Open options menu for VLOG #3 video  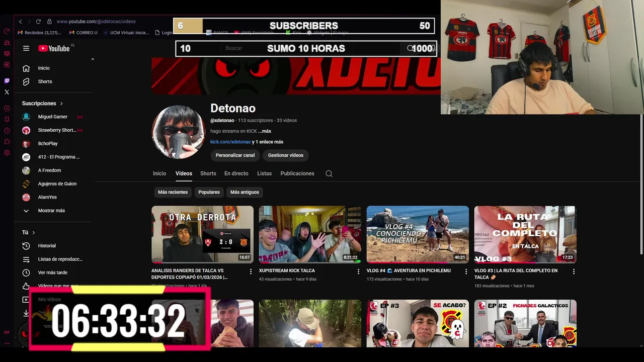574,271
